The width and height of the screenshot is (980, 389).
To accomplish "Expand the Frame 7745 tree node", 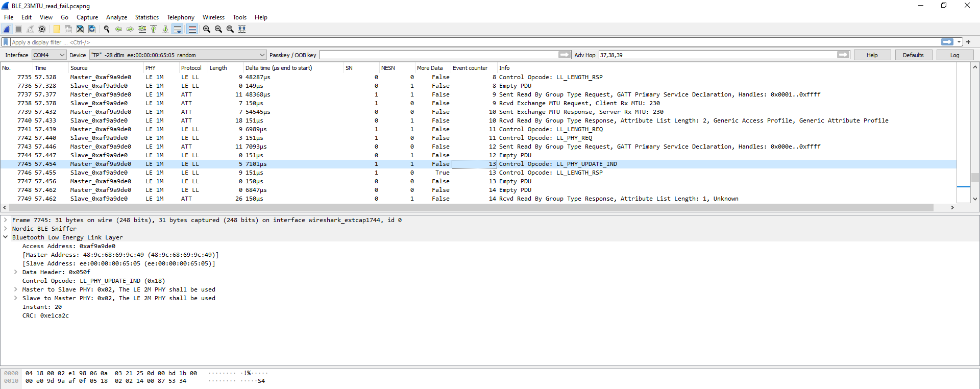I will [x=6, y=220].
